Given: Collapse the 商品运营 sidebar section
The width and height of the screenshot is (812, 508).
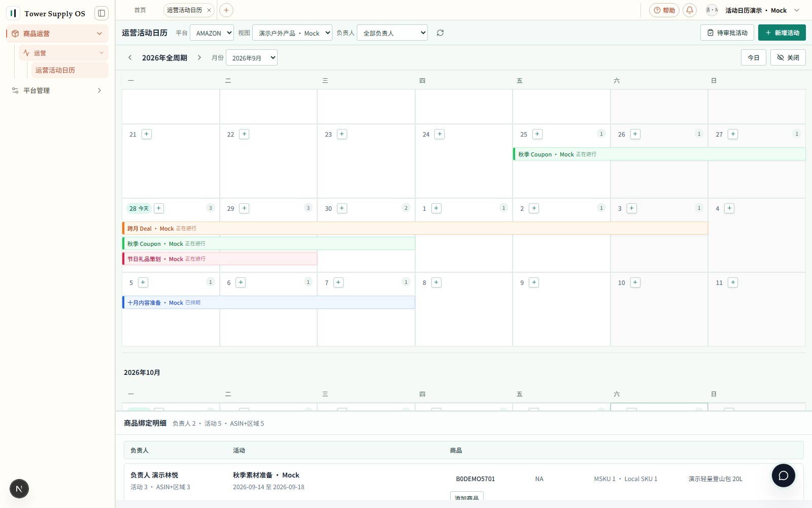Looking at the screenshot, I should pos(57,34).
